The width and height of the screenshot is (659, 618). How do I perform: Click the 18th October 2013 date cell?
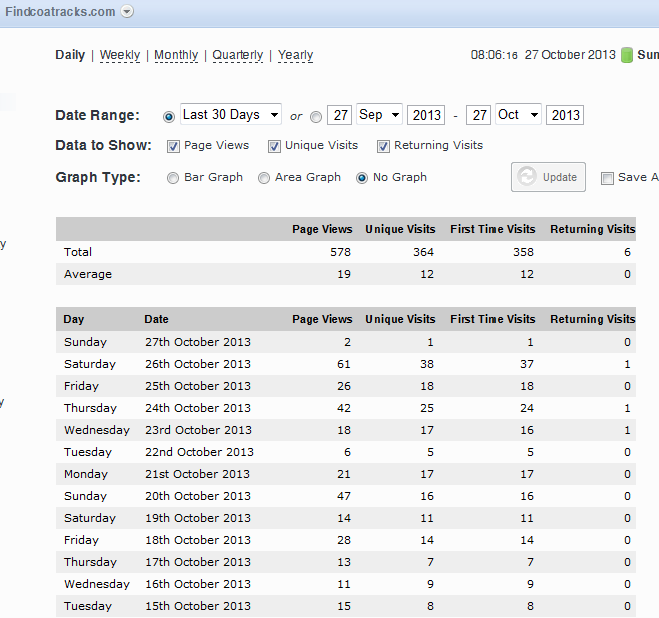click(198, 540)
